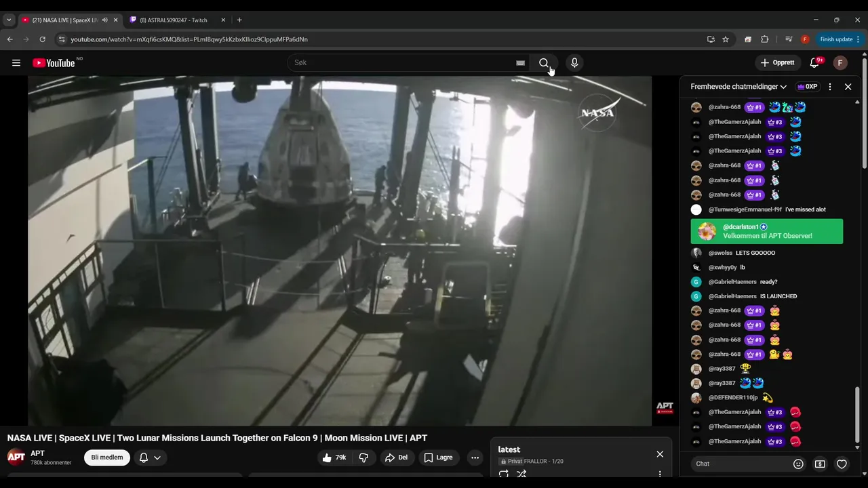Click the 'IS LAUNCHED' chat message
This screenshot has height=488, width=868.
tap(778, 296)
